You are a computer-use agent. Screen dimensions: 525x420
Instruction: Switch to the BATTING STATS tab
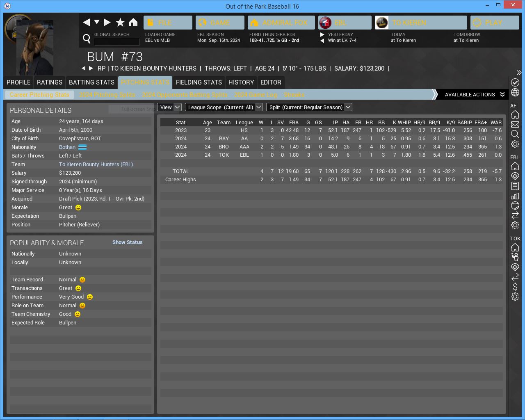pos(91,82)
